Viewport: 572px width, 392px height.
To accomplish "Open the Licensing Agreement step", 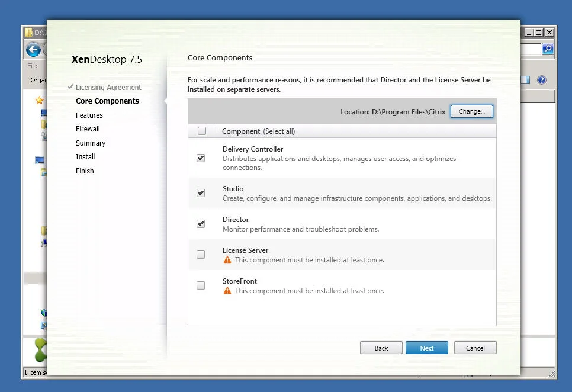I will tap(108, 88).
